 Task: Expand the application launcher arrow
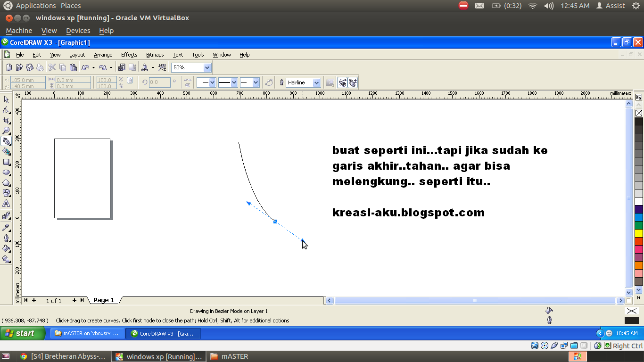pyautogui.click(x=153, y=67)
